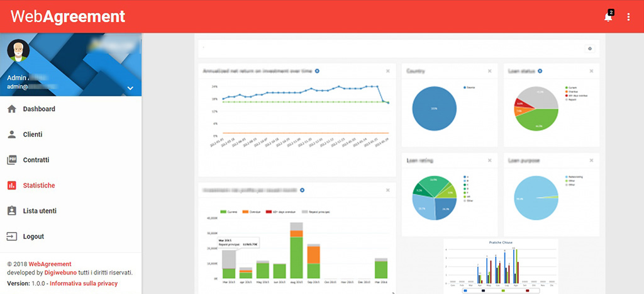
Task: Expand the admin profile dropdown chevron
Action: click(x=130, y=88)
